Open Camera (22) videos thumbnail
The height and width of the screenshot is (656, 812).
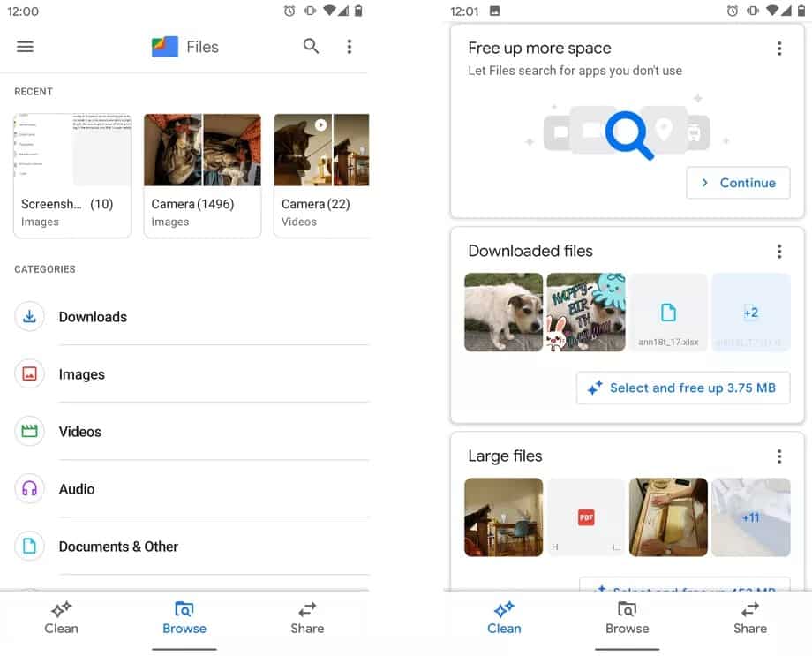click(x=321, y=176)
